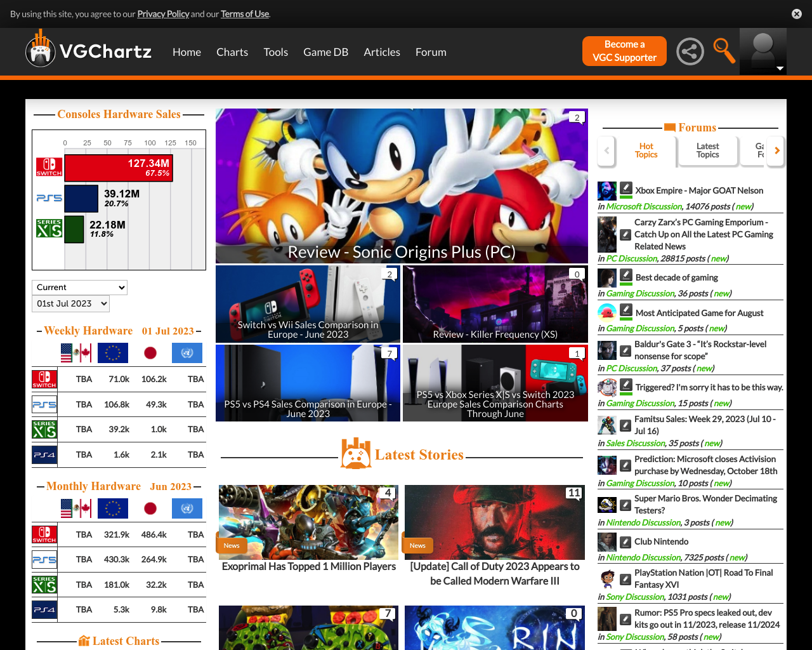Screen dimensions: 812x650
Task: Click Series X|S icon in Monthly Hardware
Action: (44, 585)
